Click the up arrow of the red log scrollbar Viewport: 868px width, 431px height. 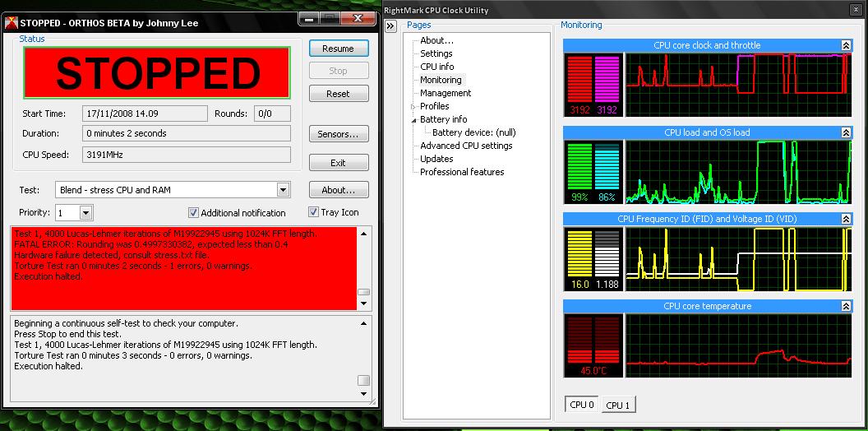(x=363, y=234)
